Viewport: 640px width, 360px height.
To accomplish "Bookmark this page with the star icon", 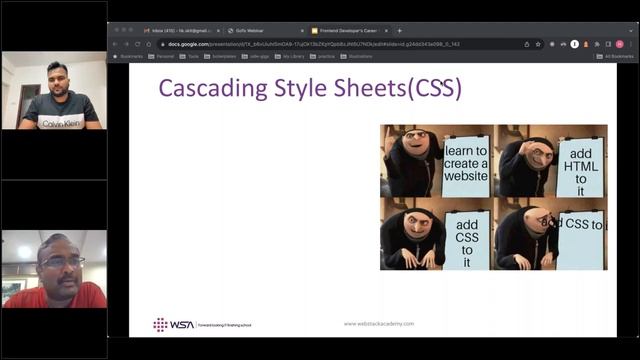I will pyautogui.click(x=538, y=44).
